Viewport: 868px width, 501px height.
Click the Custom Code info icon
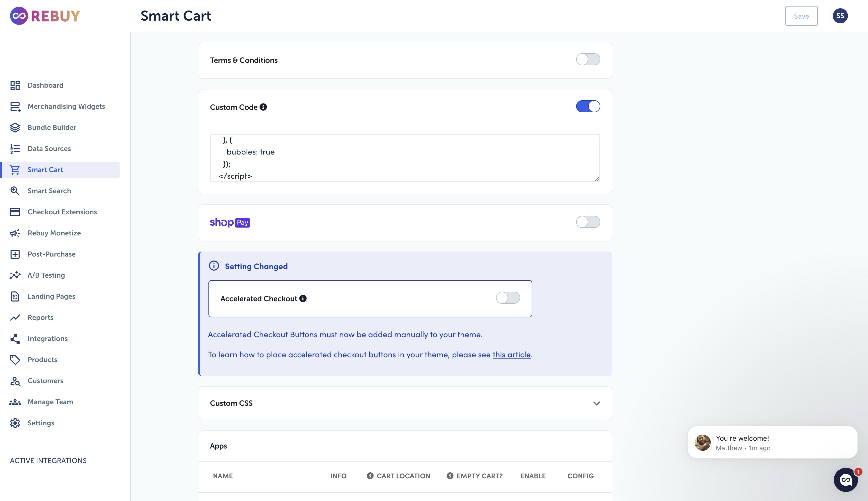point(263,107)
